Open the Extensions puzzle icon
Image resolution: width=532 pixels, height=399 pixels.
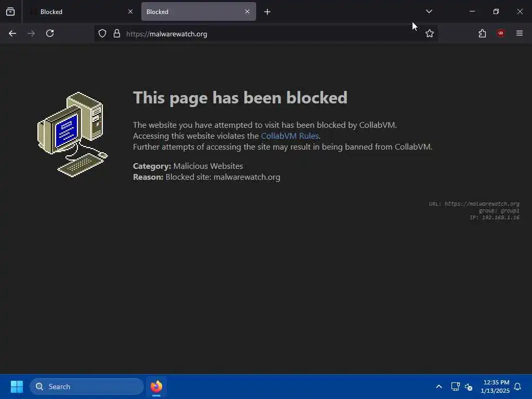click(482, 33)
